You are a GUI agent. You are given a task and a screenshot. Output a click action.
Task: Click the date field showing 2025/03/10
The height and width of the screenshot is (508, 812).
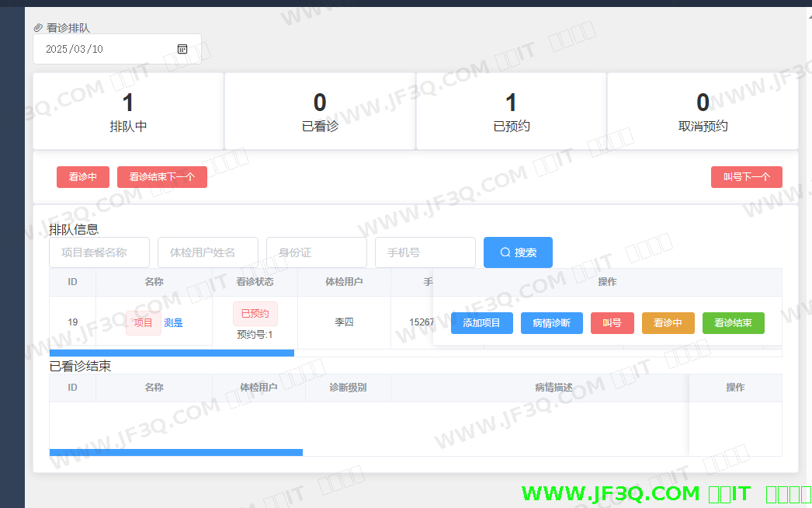[109, 49]
